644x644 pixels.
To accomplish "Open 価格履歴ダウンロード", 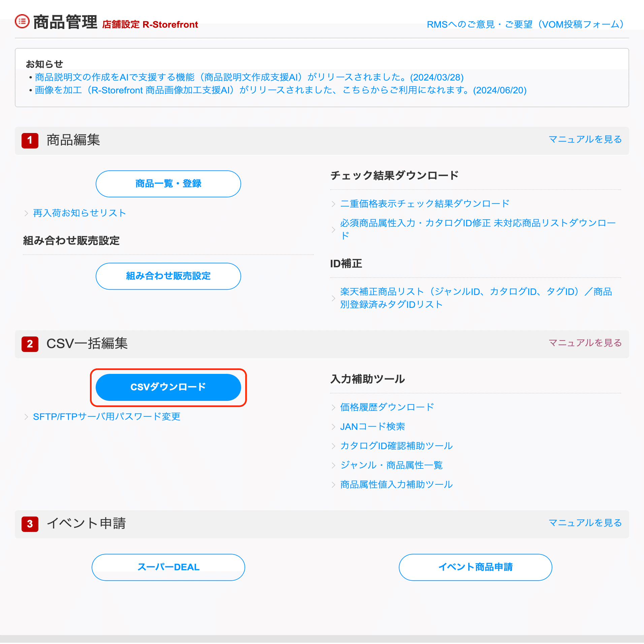I will click(386, 407).
